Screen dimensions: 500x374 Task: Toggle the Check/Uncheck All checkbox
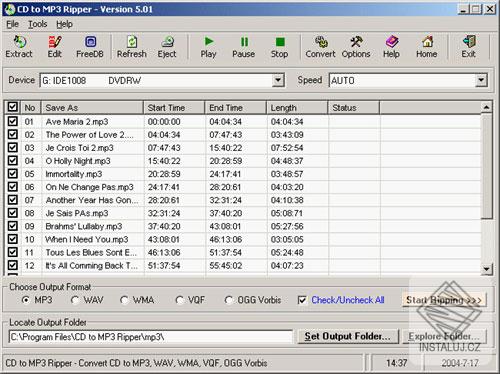point(302,300)
